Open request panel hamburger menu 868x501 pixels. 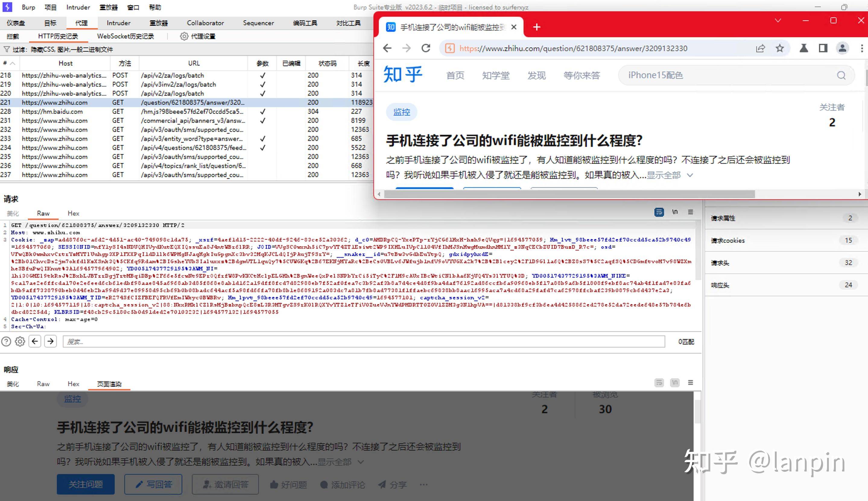click(x=690, y=212)
